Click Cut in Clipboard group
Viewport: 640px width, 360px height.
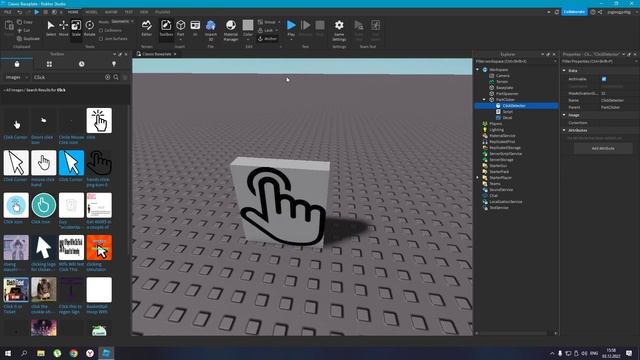click(24, 31)
